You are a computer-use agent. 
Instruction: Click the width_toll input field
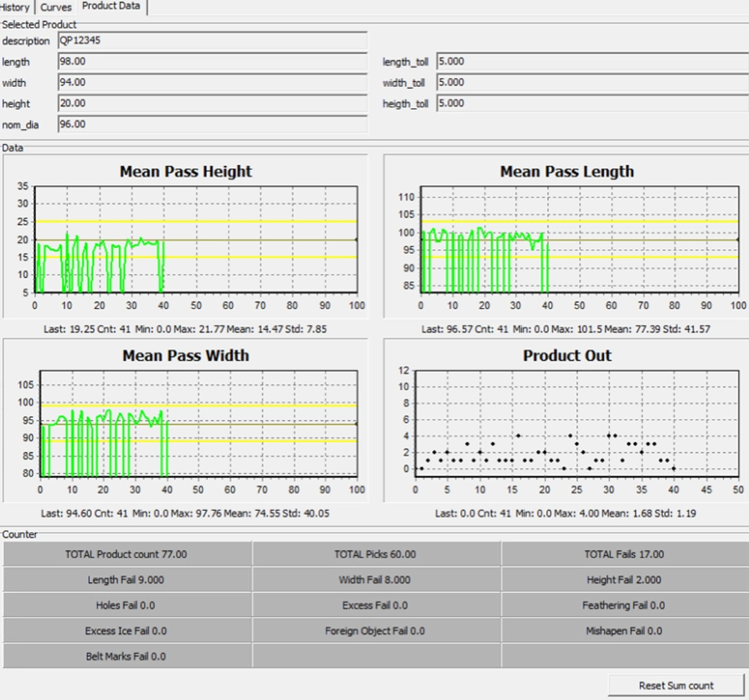point(591,83)
